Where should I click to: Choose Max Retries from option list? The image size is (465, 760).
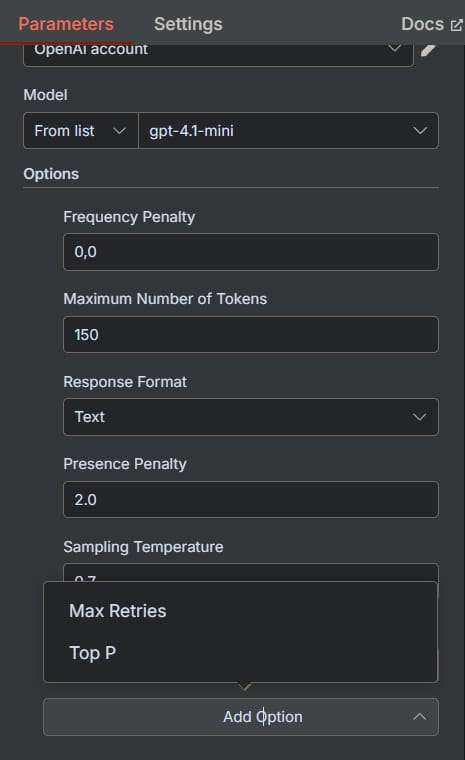tap(118, 611)
